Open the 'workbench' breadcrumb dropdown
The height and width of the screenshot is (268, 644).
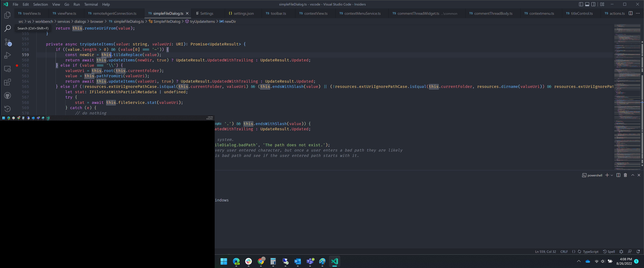(x=44, y=21)
